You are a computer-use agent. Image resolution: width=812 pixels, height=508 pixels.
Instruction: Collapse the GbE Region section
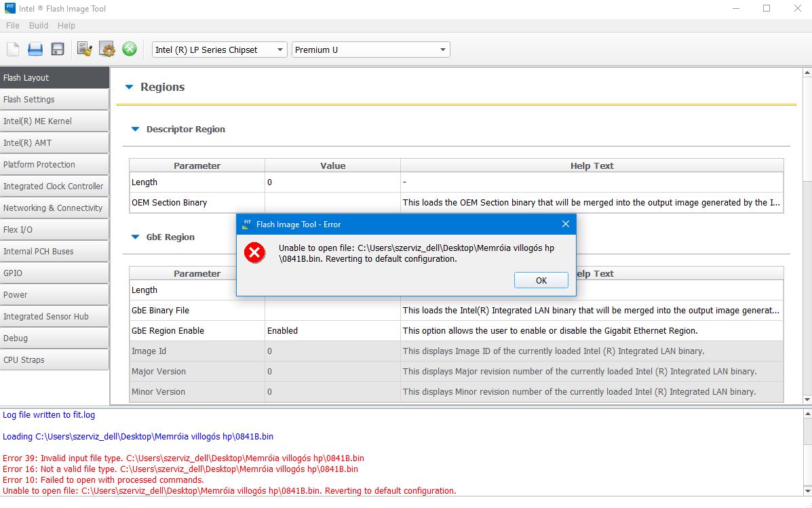(x=135, y=237)
